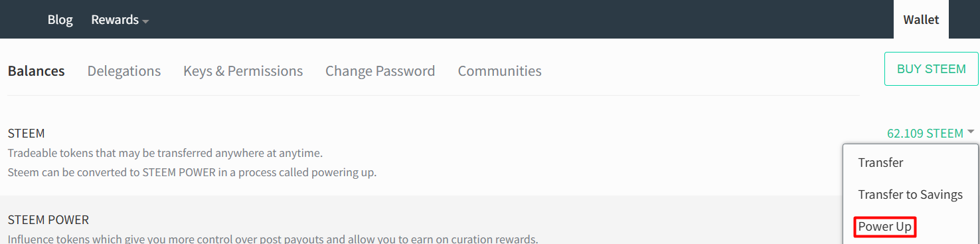Click the 'Steem can be converted' text line
The width and height of the screenshot is (980, 244).
click(x=192, y=173)
